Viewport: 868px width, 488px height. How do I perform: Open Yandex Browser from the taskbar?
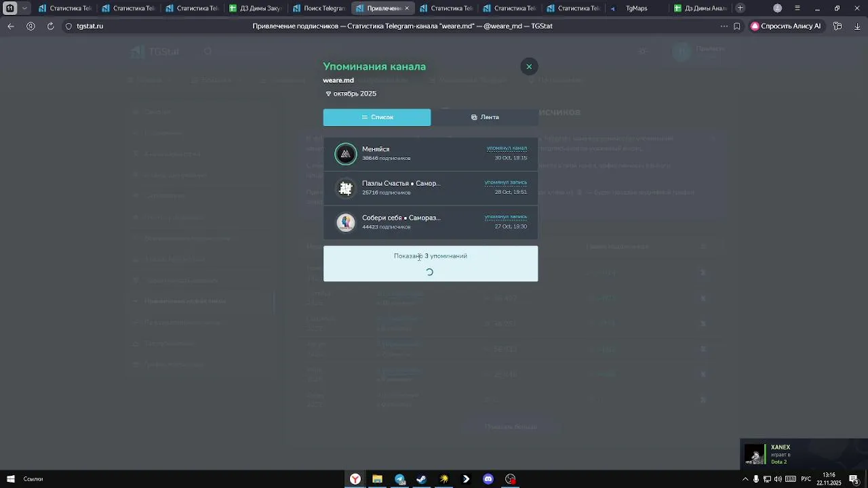(x=355, y=479)
